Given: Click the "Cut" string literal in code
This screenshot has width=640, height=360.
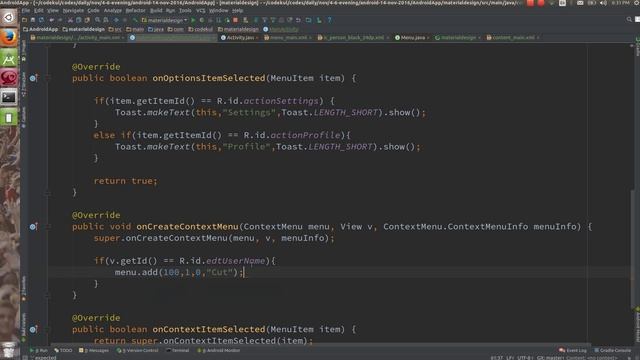Looking at the screenshot, I should click(219, 272).
